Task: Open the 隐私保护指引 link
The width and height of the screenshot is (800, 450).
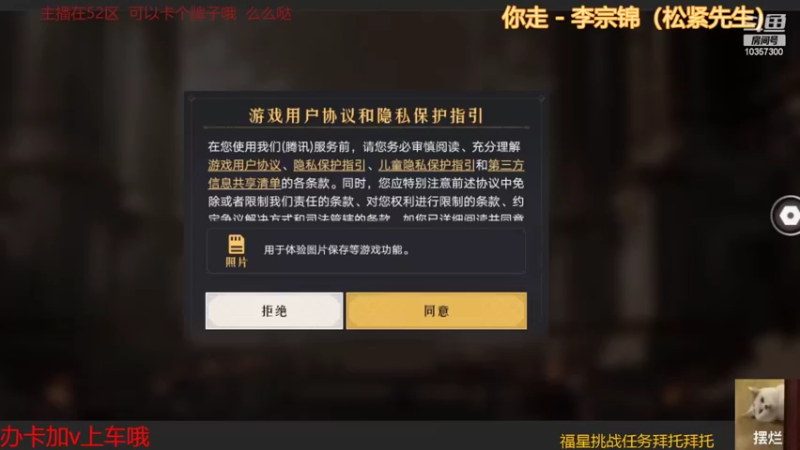Action: click(x=329, y=165)
